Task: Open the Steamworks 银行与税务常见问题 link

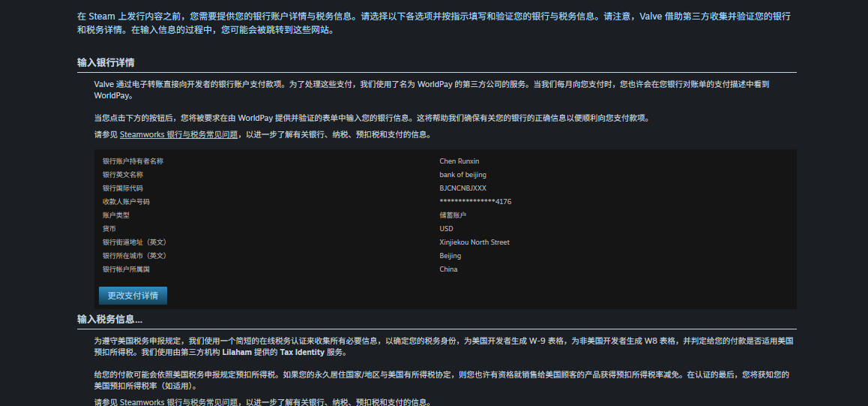Action: (x=179, y=134)
